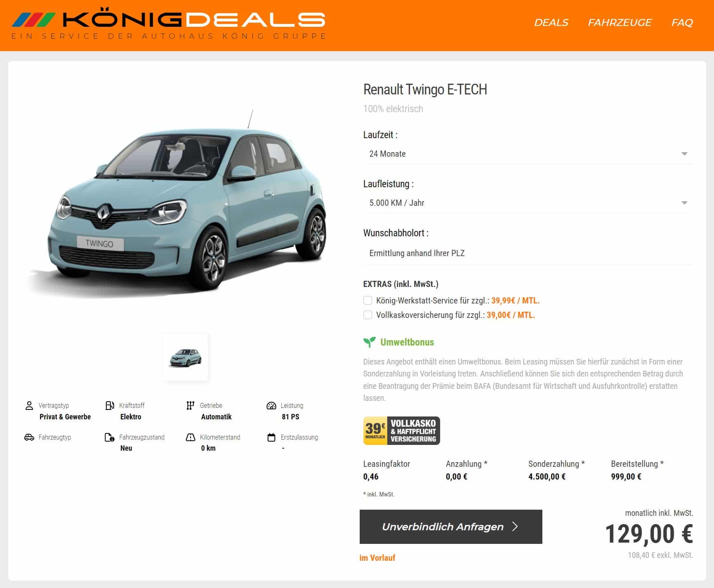This screenshot has height=588, width=714.
Task: Click the Wunschabholort PLZ input field
Action: click(528, 253)
